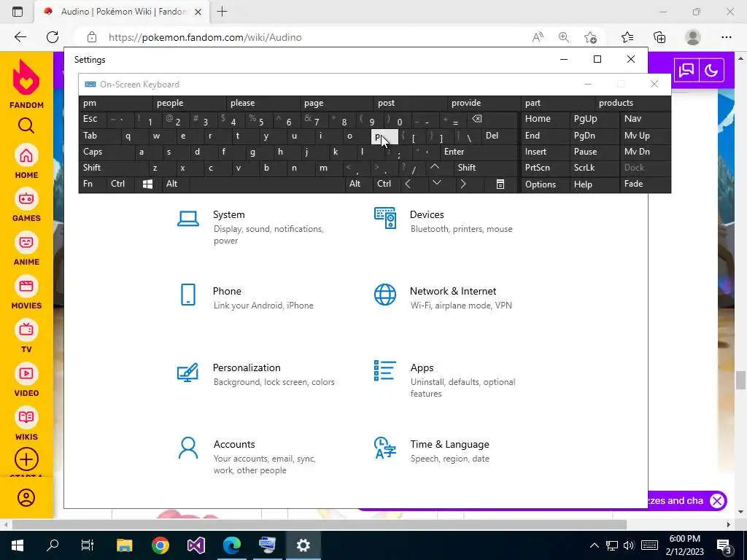Open Fandom search in sidebar
Screen dimensions: 747x560
(26, 125)
